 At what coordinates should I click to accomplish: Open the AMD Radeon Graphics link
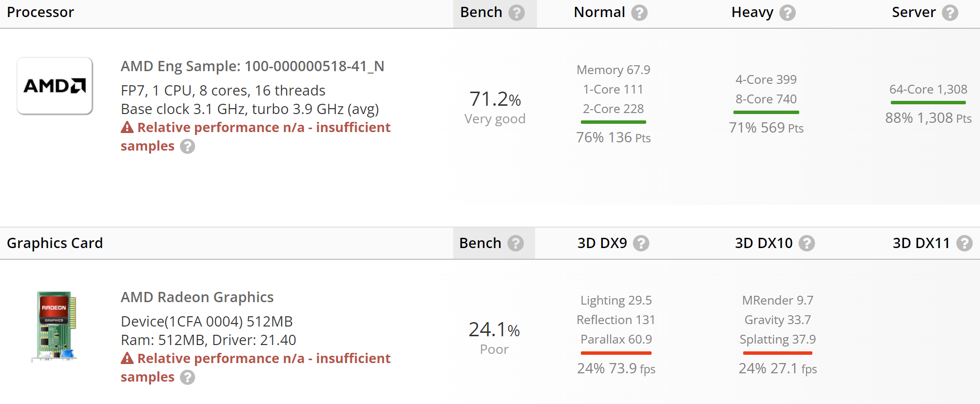click(197, 297)
